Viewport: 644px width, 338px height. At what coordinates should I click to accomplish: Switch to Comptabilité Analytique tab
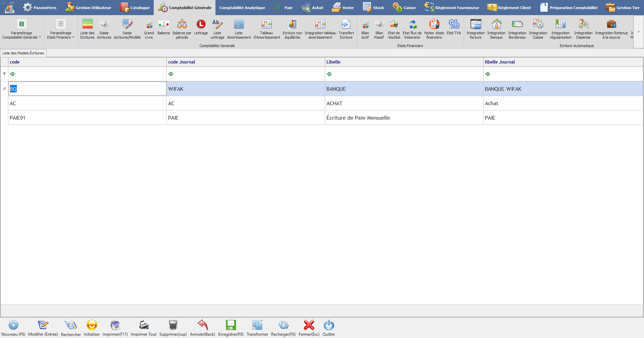(242, 7)
